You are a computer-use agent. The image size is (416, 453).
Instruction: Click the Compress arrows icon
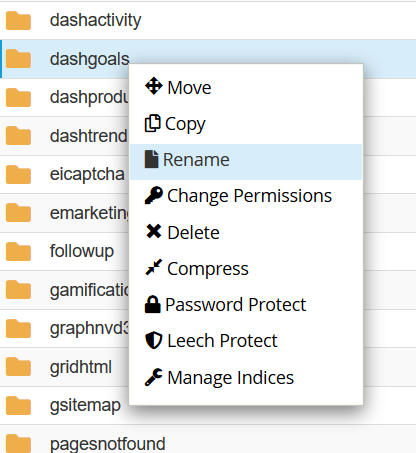[x=154, y=267]
